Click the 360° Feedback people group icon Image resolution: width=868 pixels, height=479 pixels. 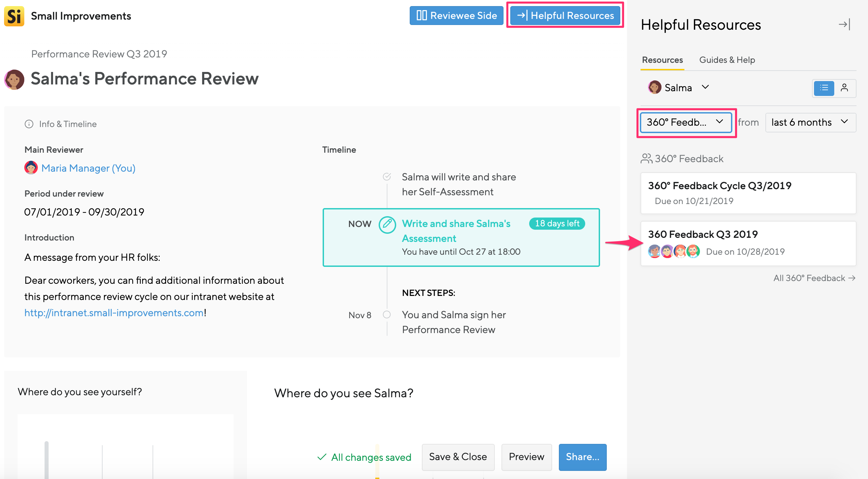[x=646, y=158]
